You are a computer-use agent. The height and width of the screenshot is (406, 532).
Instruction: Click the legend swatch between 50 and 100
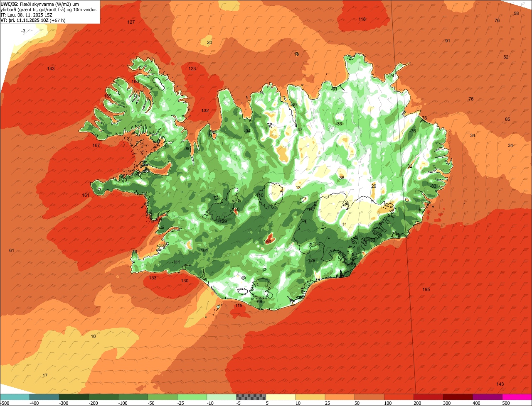click(369, 397)
